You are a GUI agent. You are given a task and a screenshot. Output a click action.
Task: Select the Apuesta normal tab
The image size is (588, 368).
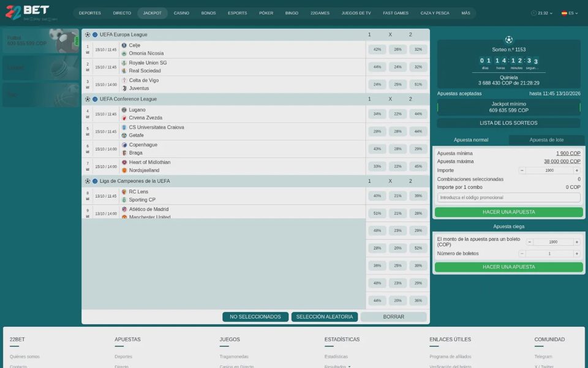click(x=470, y=140)
